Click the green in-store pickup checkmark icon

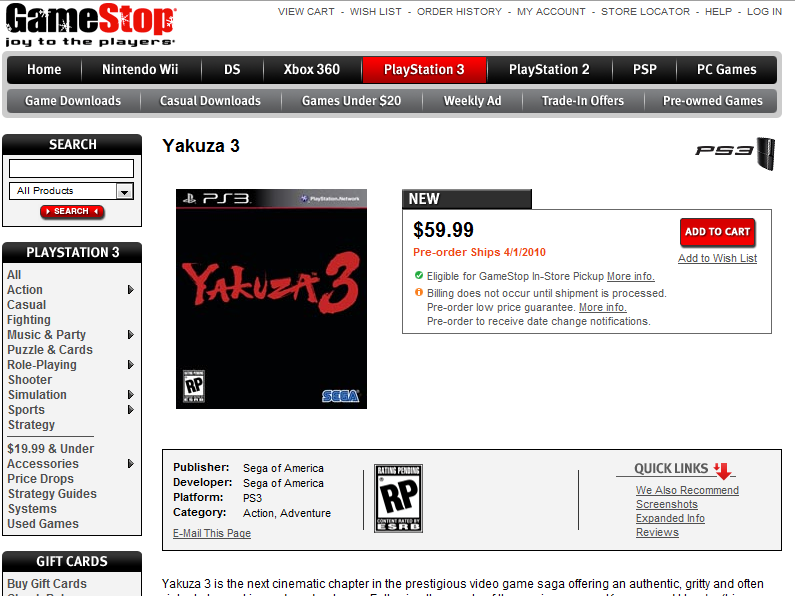coord(419,276)
